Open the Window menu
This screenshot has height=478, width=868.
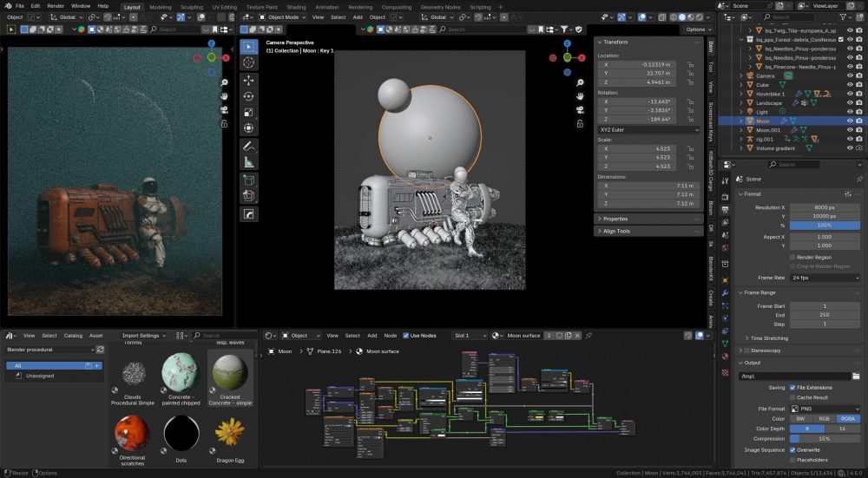pos(81,6)
